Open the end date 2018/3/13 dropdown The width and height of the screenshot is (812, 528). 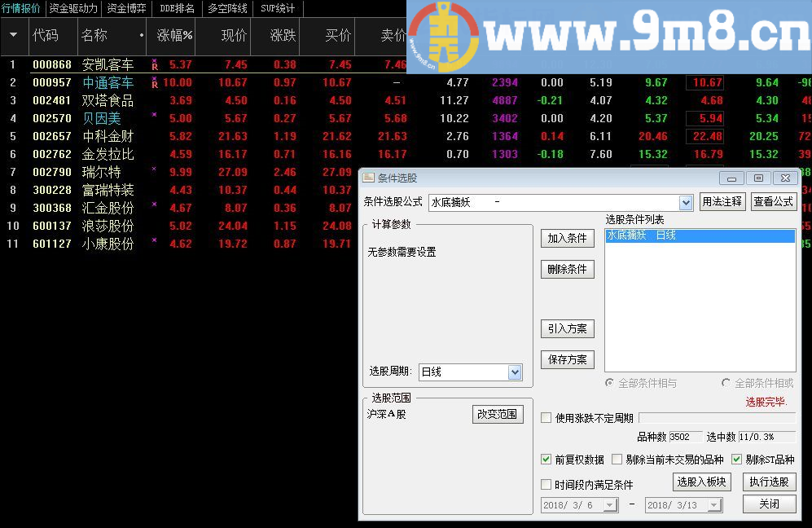[x=714, y=504]
